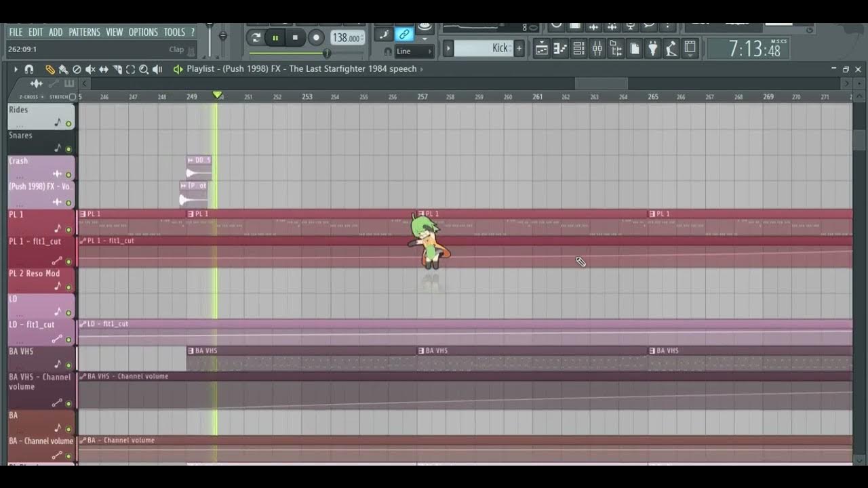
Task: Select the Slice tool in Playlist toolbar
Action: click(117, 69)
